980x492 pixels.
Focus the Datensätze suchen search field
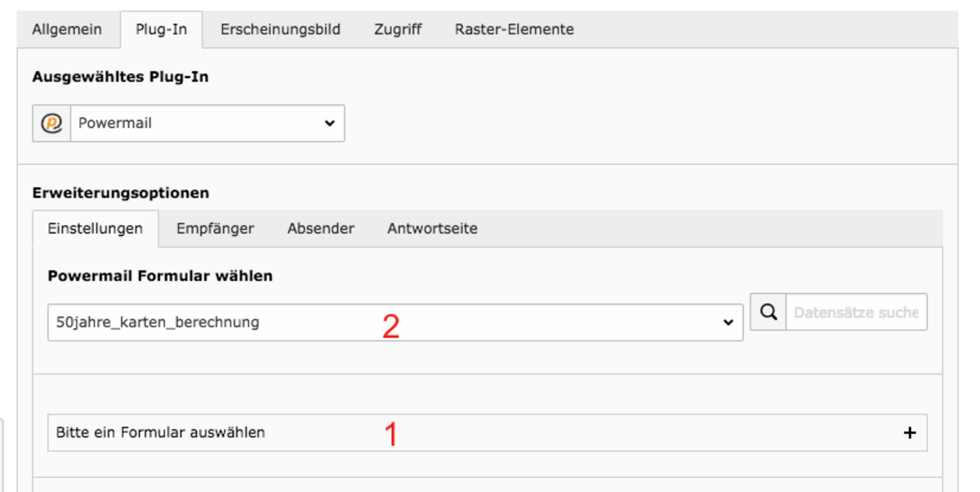tap(856, 312)
